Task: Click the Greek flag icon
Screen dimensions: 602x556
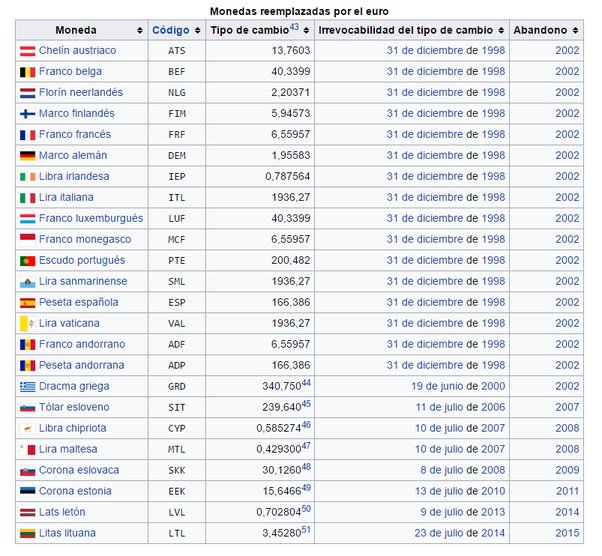Action: (x=28, y=387)
